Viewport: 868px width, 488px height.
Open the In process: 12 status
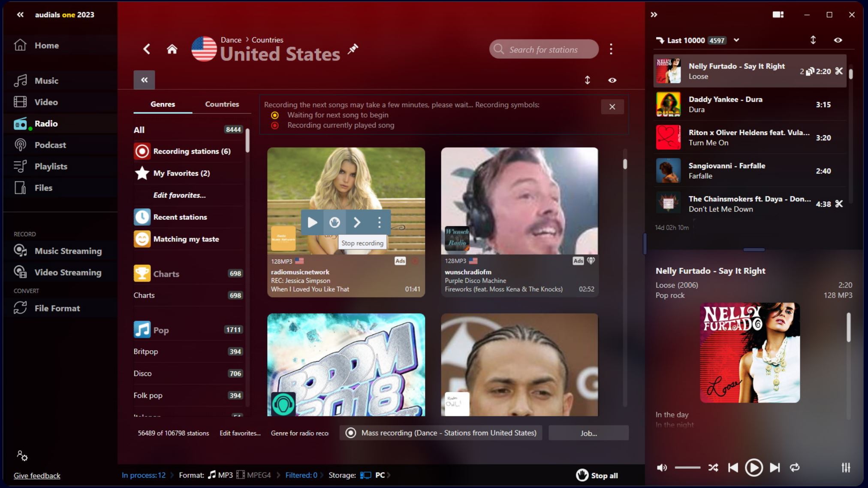(144, 475)
